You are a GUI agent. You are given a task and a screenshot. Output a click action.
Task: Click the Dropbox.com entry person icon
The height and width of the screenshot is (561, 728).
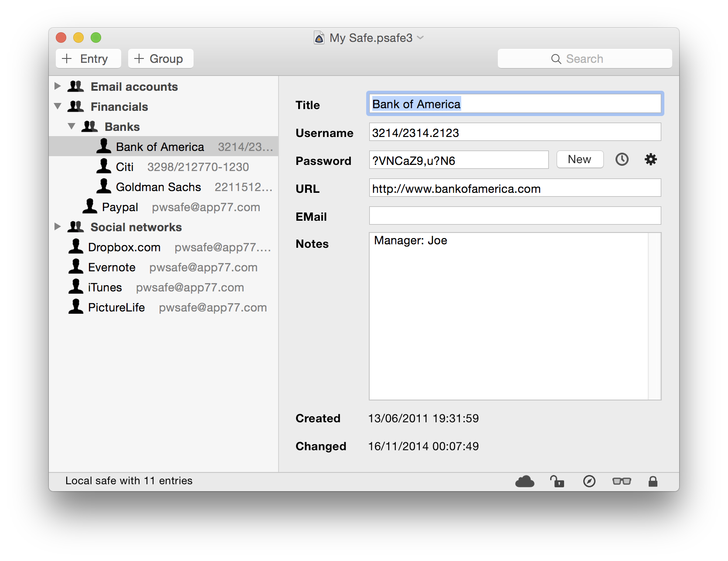point(76,246)
